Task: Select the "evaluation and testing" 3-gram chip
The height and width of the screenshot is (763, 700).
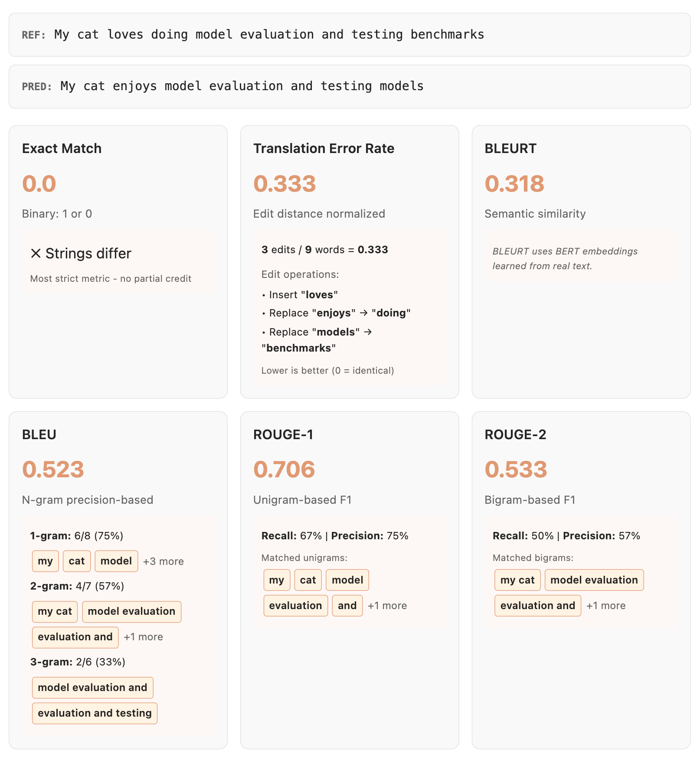Action: (x=95, y=713)
